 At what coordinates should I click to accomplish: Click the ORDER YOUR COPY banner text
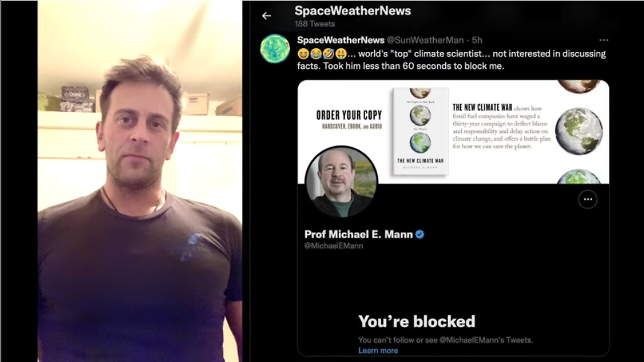pyautogui.click(x=349, y=115)
